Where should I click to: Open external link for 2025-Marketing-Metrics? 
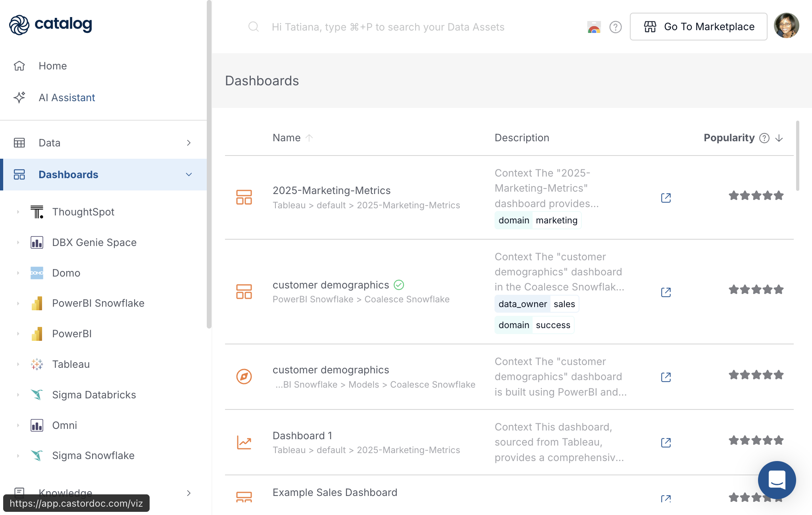pyautogui.click(x=666, y=198)
